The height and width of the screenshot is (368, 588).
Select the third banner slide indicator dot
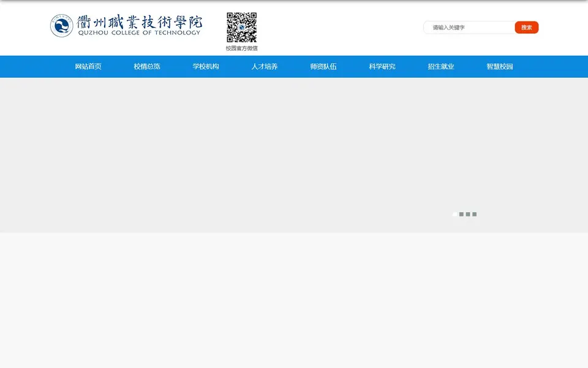point(468,214)
